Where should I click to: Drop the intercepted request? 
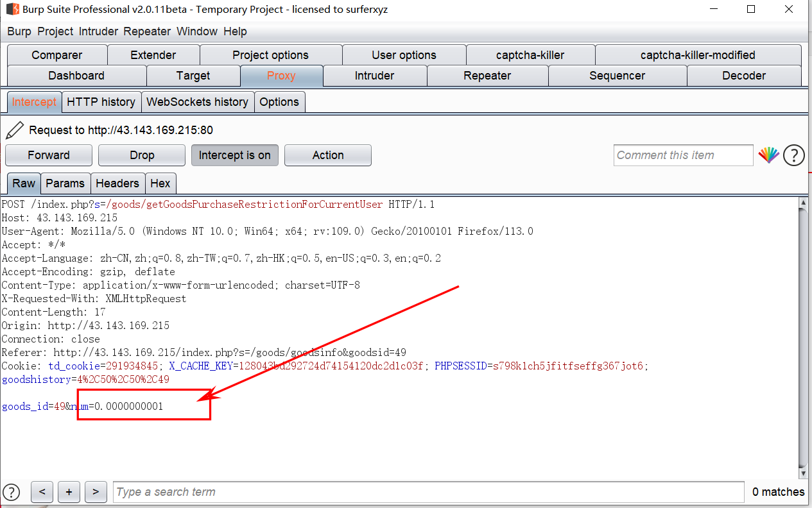142,155
